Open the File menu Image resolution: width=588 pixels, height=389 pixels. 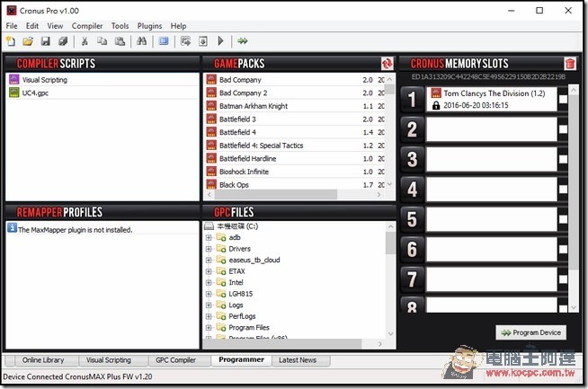(x=12, y=26)
